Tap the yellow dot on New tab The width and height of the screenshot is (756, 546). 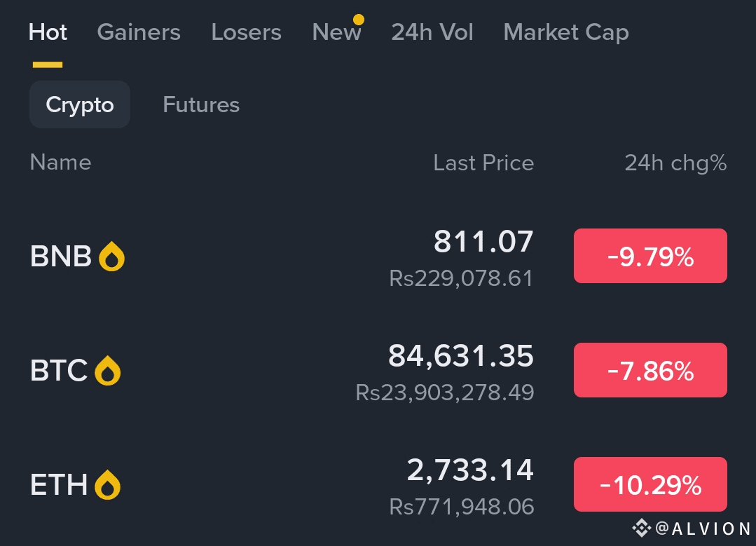[358, 19]
